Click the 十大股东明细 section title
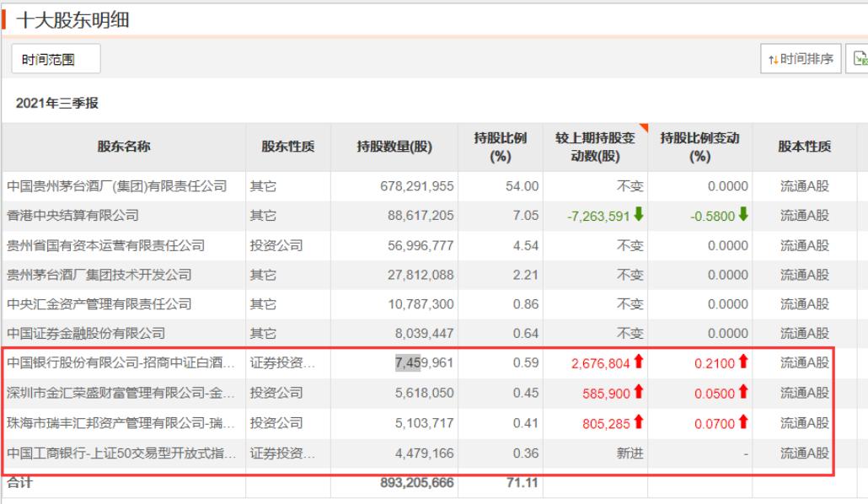 (x=73, y=20)
